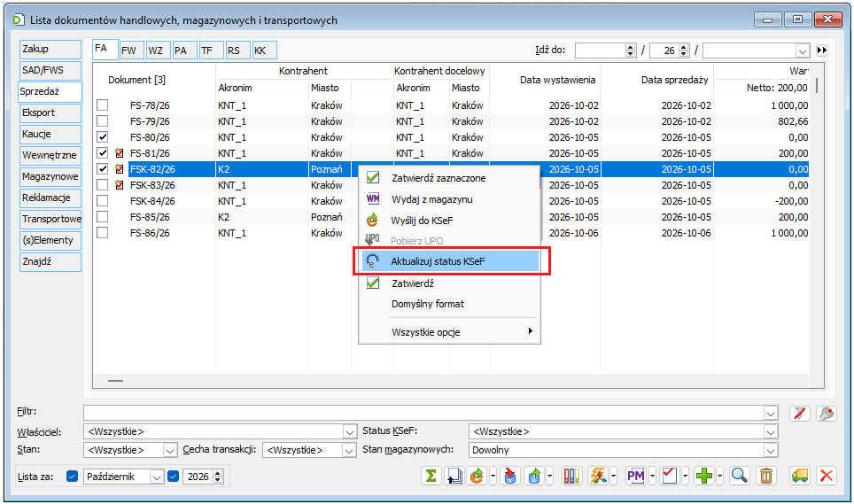Screen dimensions: 854x504
Task: Click the green check icon beside Zatwierdź zaznaczone
Action: click(373, 177)
